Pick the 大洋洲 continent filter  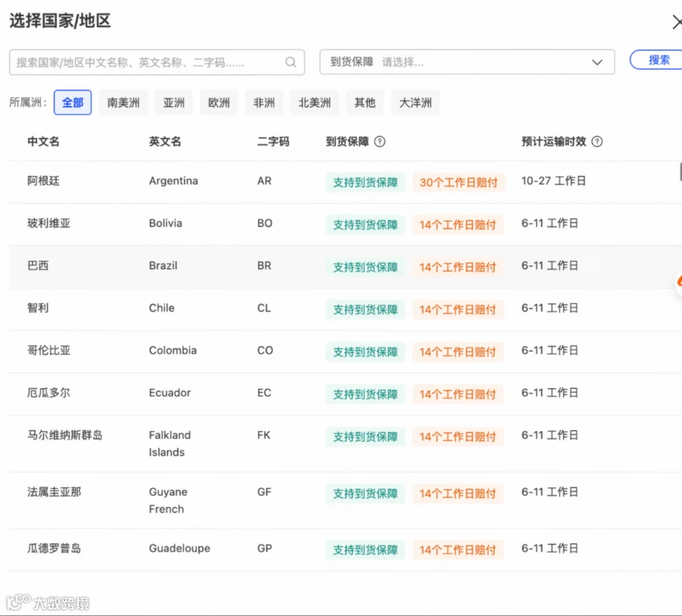(x=415, y=103)
